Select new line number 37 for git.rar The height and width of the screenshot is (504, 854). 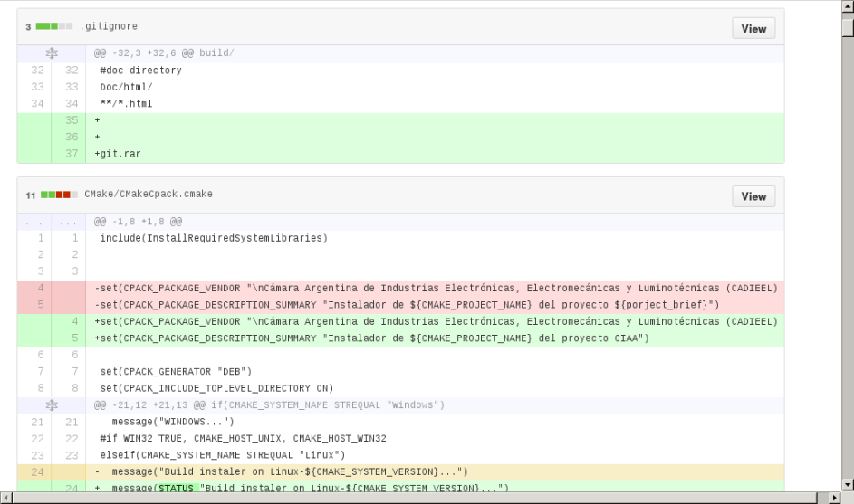pyautogui.click(x=69, y=154)
